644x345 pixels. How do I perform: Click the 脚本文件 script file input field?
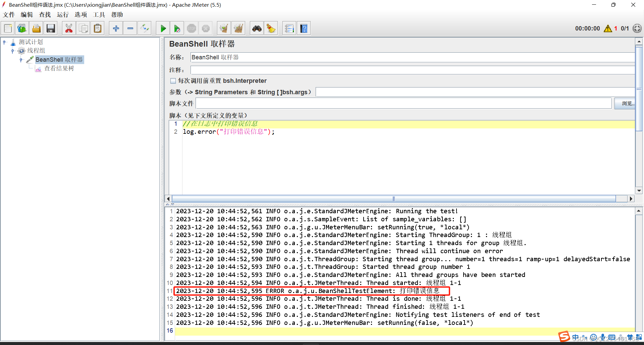pos(404,104)
